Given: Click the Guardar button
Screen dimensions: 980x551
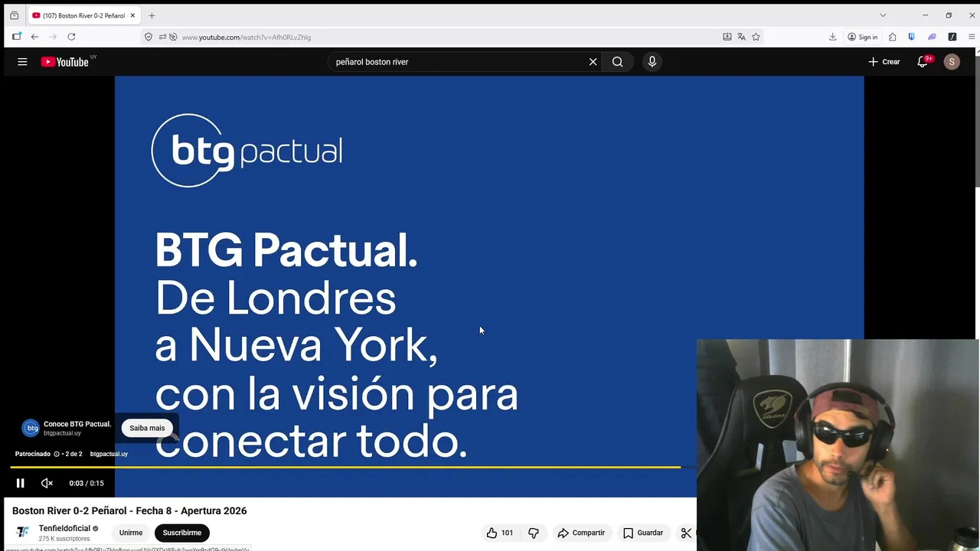Looking at the screenshot, I should coord(643,533).
